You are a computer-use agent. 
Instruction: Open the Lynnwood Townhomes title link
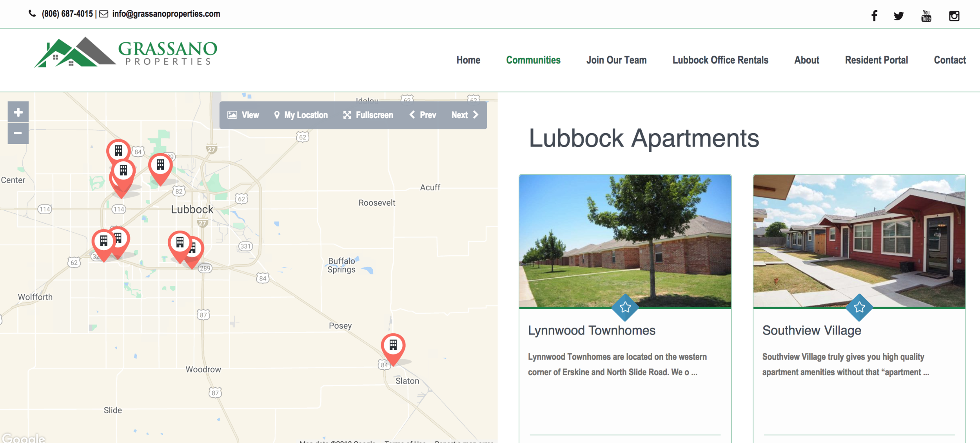(x=591, y=331)
